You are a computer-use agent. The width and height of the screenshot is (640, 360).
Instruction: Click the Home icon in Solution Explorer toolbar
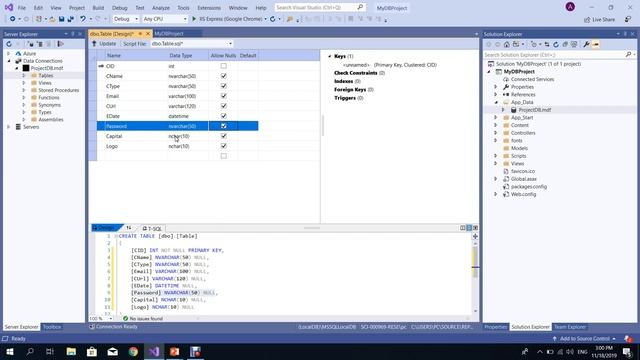[507, 44]
